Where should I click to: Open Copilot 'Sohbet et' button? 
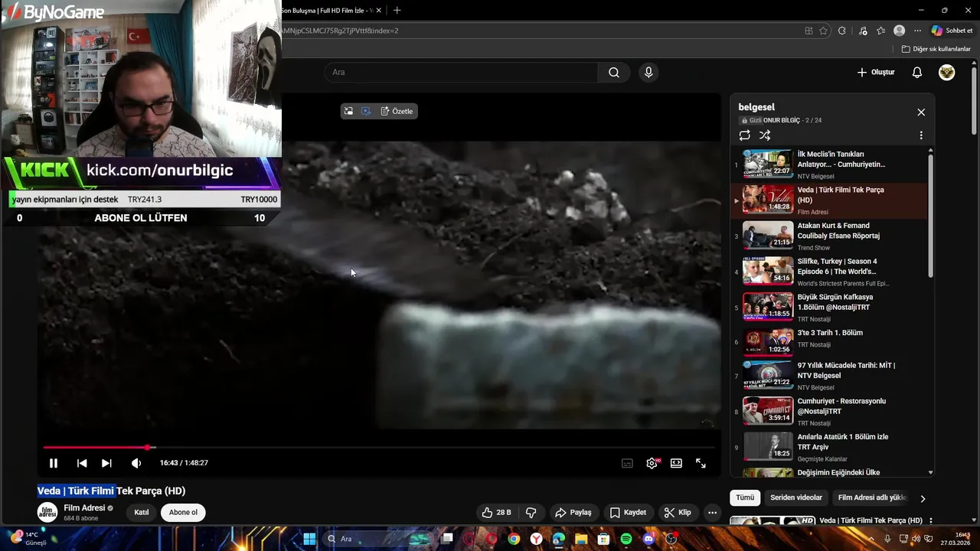coord(952,31)
